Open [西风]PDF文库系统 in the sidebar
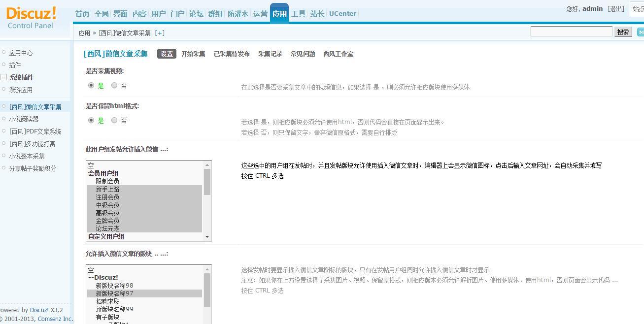The height and width of the screenshot is (324, 644). (x=35, y=131)
